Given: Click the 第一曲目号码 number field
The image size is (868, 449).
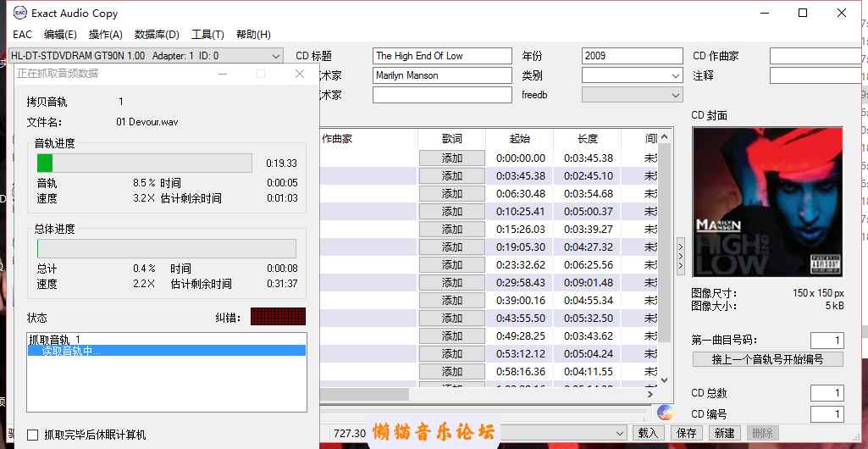Looking at the screenshot, I should pos(827,340).
